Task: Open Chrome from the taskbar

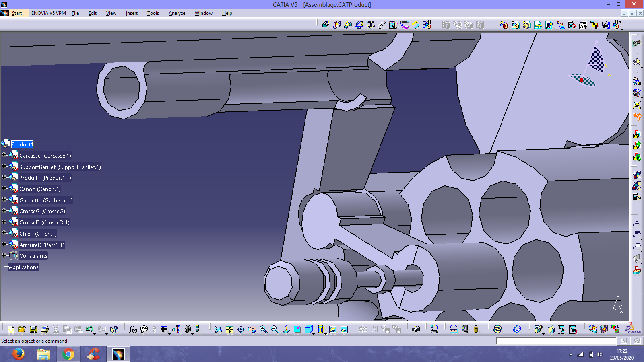Action: pos(68,354)
